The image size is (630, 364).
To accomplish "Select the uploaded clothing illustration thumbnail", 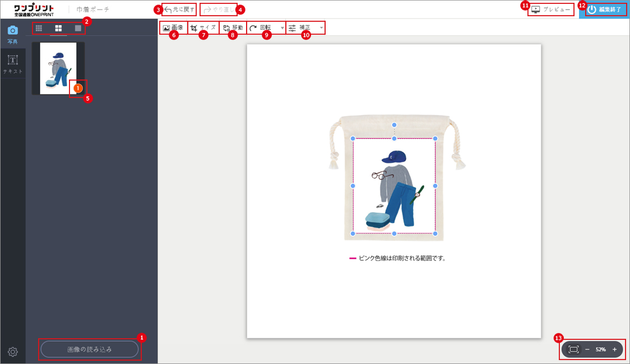I will point(58,68).
